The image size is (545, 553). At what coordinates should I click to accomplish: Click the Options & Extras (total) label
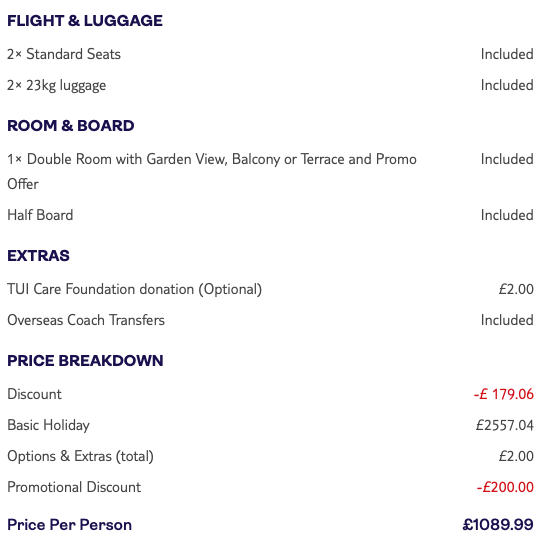click(80, 456)
